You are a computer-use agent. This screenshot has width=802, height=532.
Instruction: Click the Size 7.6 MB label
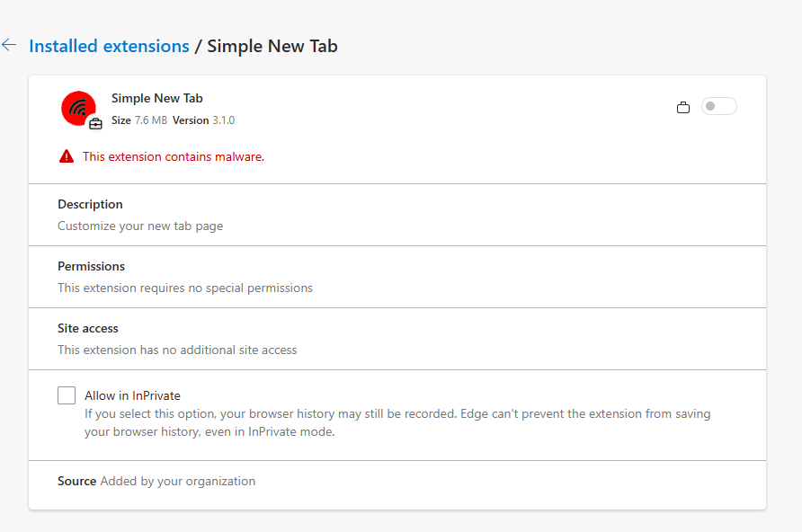pos(139,120)
